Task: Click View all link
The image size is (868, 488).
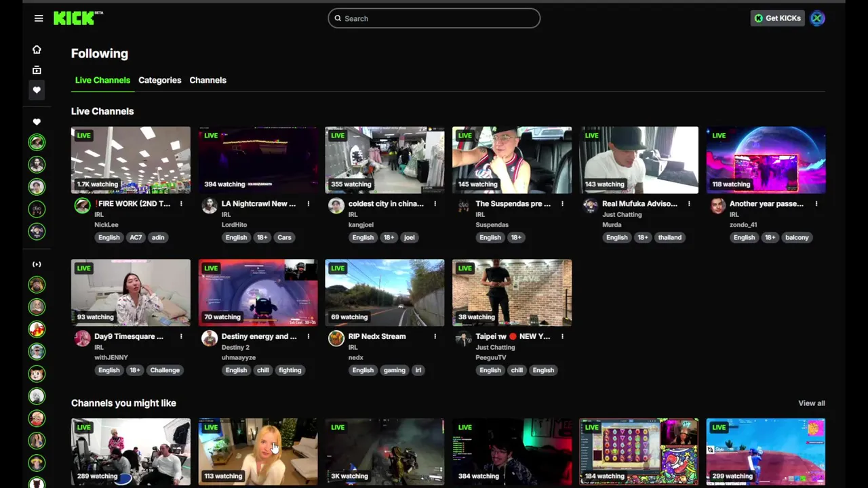Action: (811, 403)
